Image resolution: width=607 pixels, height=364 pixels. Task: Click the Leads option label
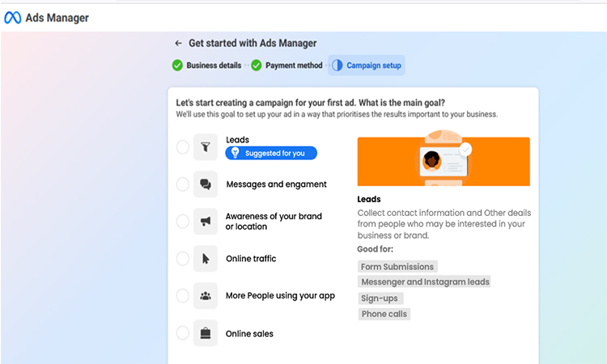[x=237, y=140]
